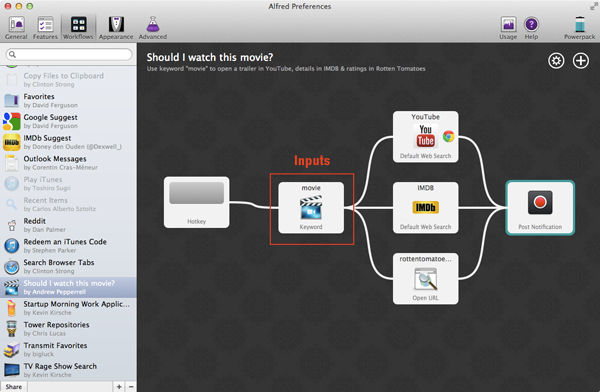Screen dimensions: 600x392
Task: Click 'by Andrew Pepperrell' author text
Action: point(54,292)
